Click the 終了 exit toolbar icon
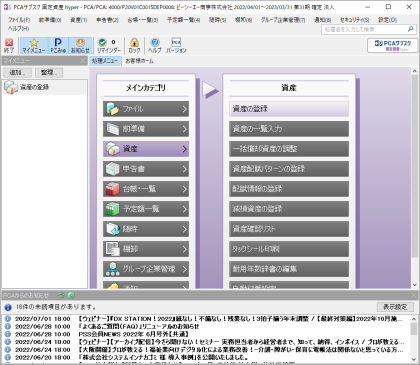Image resolution: width=420 pixels, height=365 pixels. (x=9, y=46)
